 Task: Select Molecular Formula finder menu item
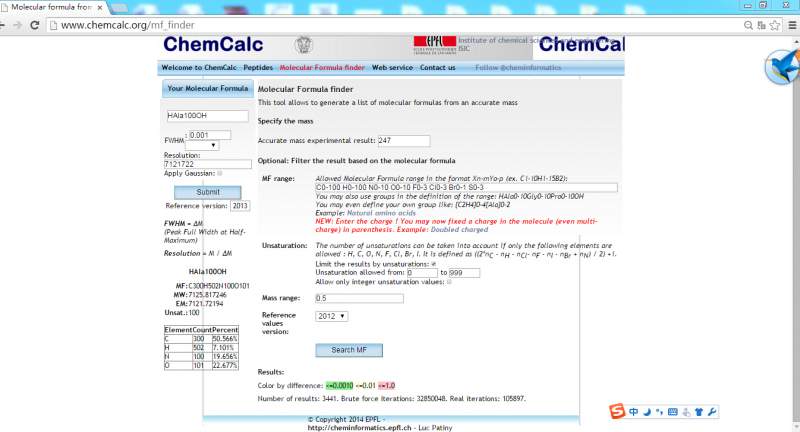coord(322,67)
